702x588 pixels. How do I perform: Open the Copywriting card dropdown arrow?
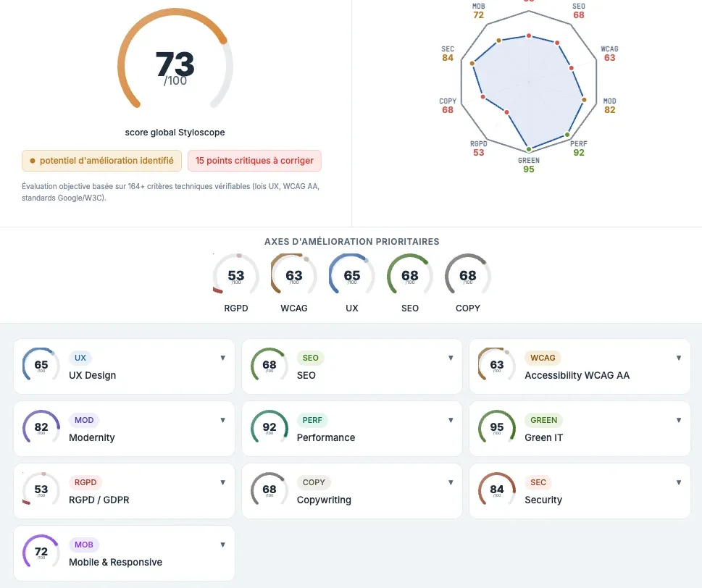(451, 483)
